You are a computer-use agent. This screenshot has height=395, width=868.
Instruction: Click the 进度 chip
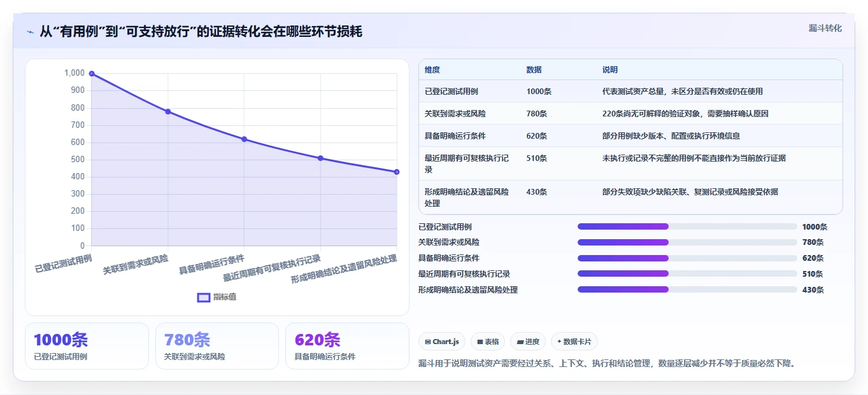coord(528,342)
